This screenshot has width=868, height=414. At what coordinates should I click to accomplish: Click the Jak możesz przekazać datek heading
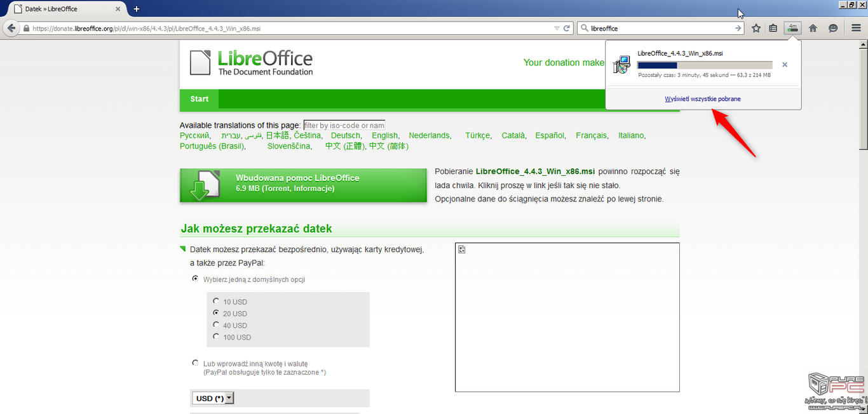[257, 229]
